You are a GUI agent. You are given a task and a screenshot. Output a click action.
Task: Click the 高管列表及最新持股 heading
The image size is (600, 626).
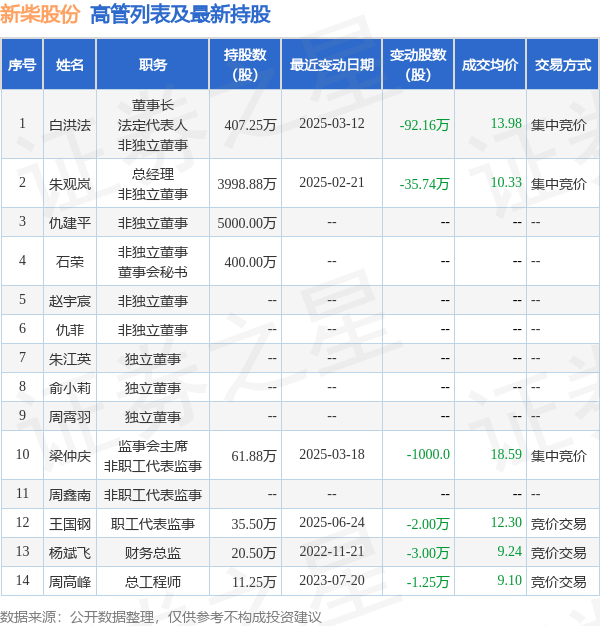[180, 14]
